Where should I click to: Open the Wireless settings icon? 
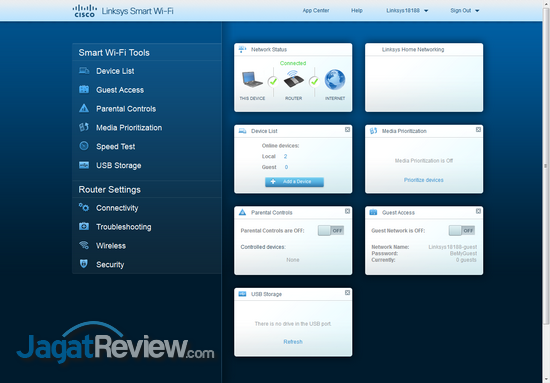coord(84,245)
